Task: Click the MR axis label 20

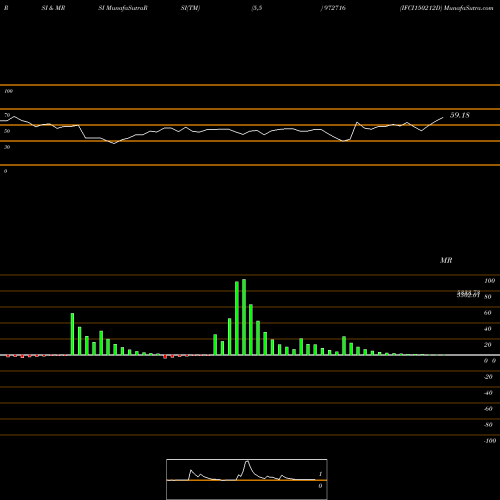Action: point(487,345)
